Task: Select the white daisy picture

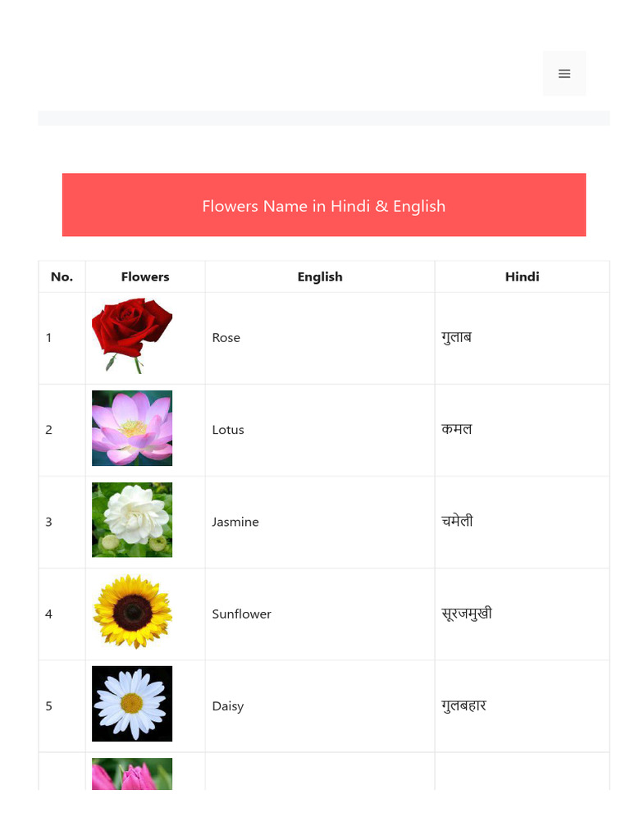Action: [x=132, y=704]
